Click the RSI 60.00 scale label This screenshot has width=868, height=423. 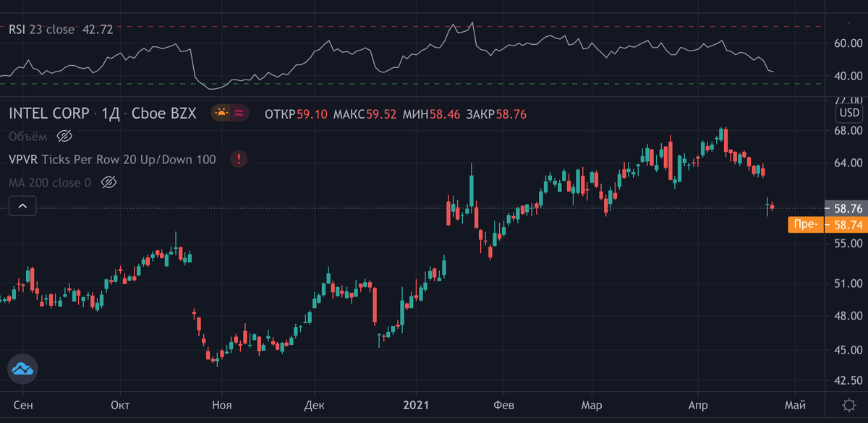[848, 43]
